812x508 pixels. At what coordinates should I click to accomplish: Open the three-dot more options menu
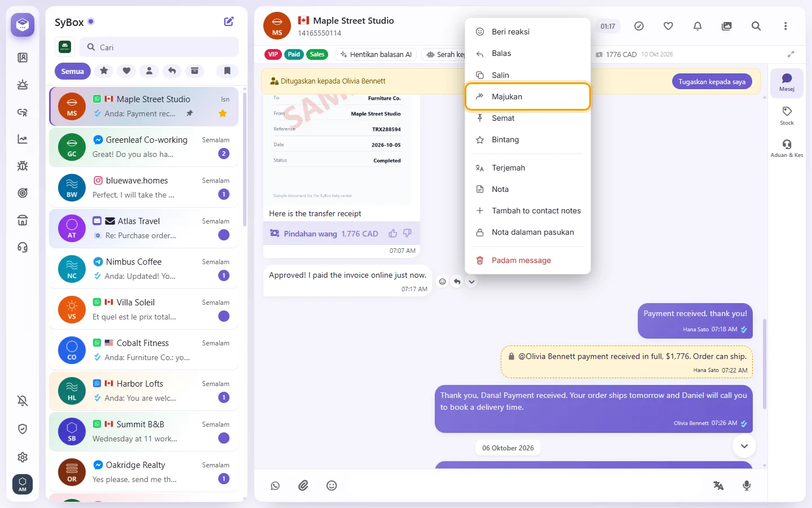point(785,26)
